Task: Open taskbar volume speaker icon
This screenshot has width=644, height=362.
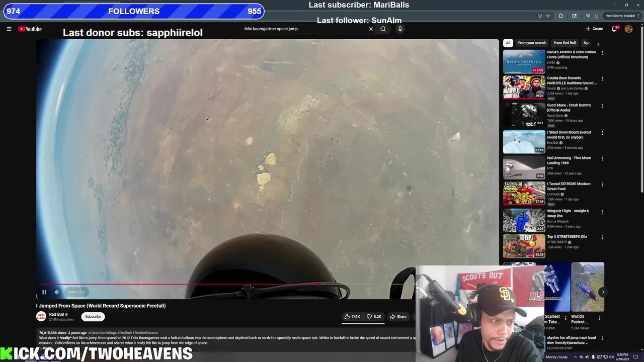Action: [611, 357]
